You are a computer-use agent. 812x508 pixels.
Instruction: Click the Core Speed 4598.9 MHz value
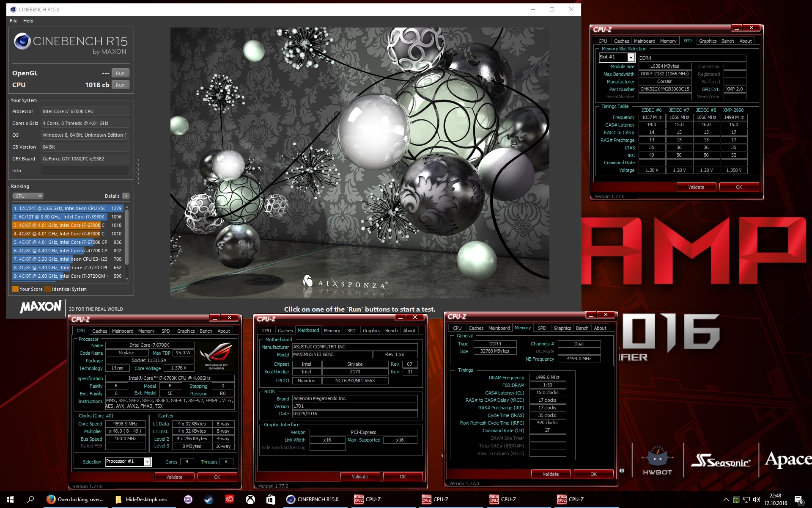[x=125, y=424]
